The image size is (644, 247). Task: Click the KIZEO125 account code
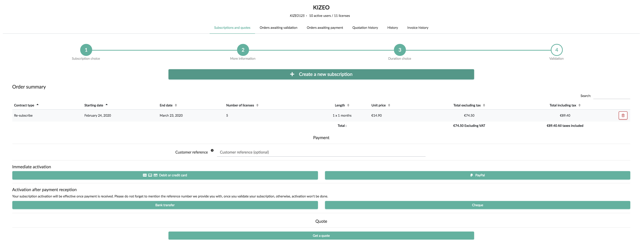click(297, 16)
